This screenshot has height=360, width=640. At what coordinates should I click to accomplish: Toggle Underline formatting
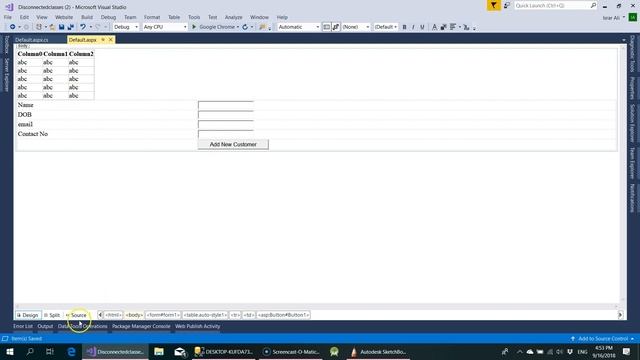click(422, 27)
